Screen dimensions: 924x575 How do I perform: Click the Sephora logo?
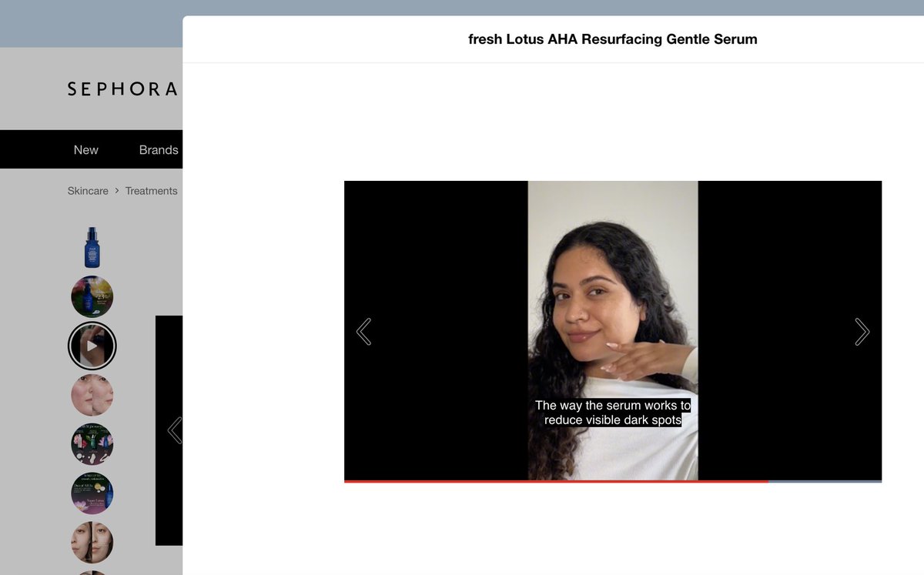tap(122, 89)
